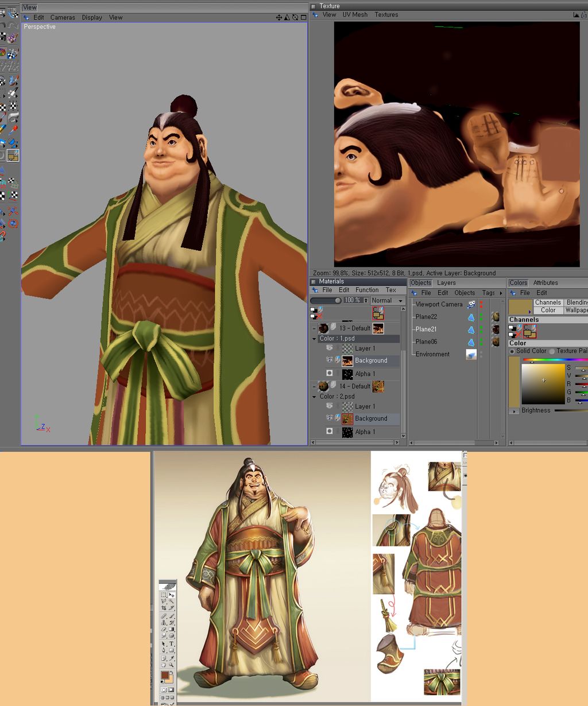The image size is (588, 706).
Task: Select the Move tool in the Photoshop toolbox
Action: [172, 594]
